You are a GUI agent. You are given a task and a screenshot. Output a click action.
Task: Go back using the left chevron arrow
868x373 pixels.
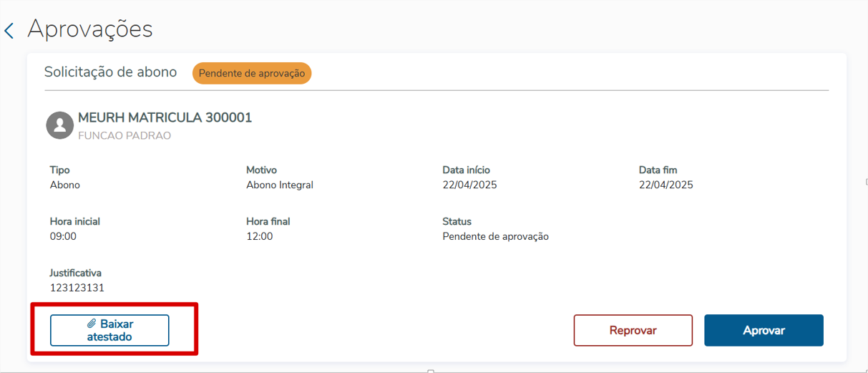coord(9,31)
